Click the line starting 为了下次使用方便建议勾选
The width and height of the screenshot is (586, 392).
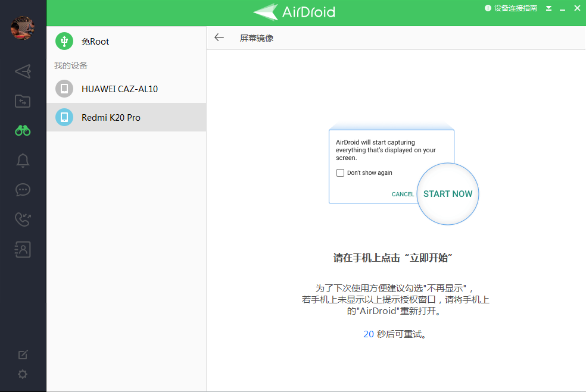coord(395,288)
